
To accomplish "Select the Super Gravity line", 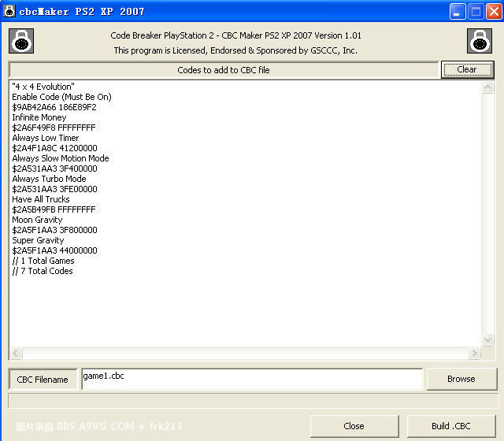I will [x=39, y=240].
